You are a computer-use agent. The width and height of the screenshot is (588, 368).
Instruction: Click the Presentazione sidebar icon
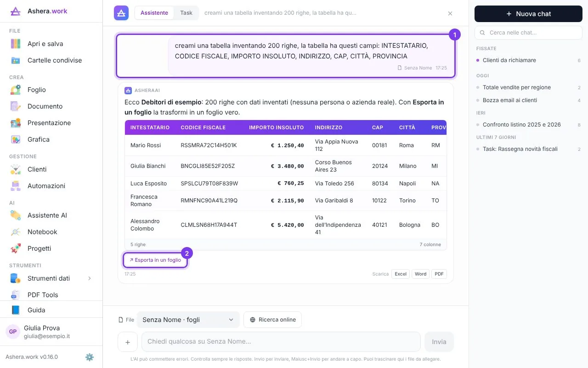[x=16, y=123]
